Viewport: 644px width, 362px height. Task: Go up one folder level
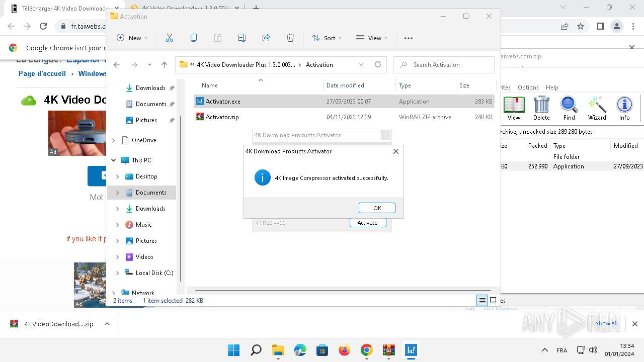coord(164,64)
